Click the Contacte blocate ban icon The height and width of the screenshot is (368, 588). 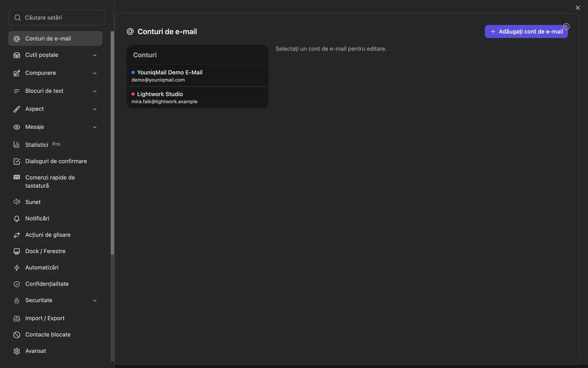tap(17, 334)
